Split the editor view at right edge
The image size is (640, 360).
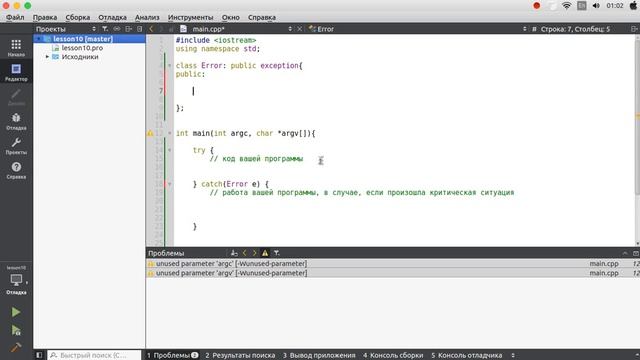tap(634, 29)
